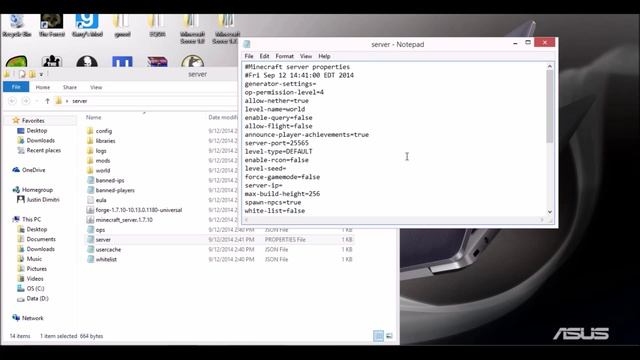Open Notepad Help menu
Viewport: 640px width, 360px height.
pyautogui.click(x=324, y=56)
